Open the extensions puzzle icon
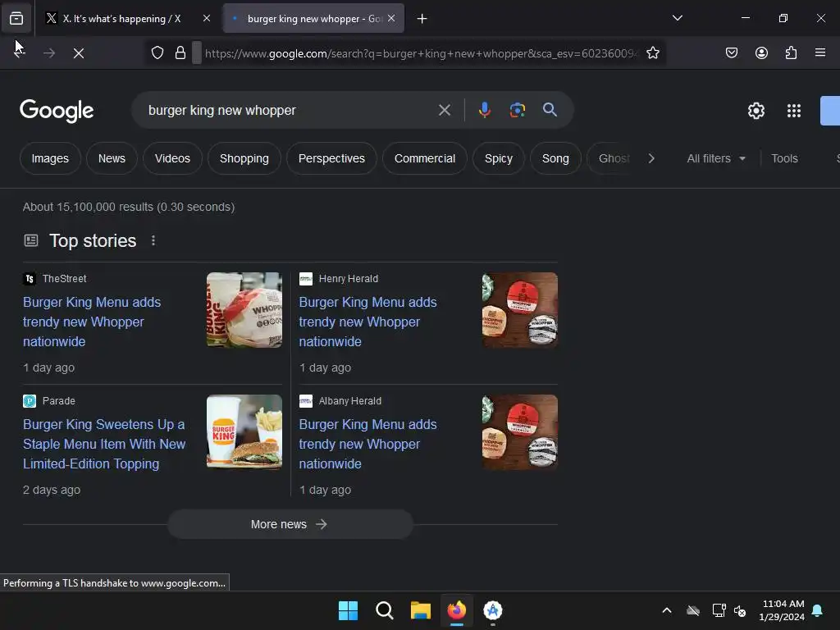 791,53
